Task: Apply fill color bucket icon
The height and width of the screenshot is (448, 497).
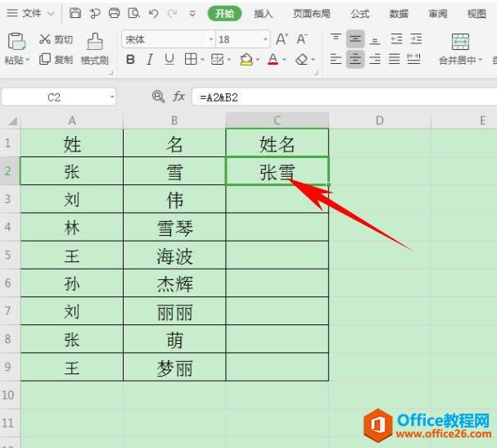Action: [246, 59]
